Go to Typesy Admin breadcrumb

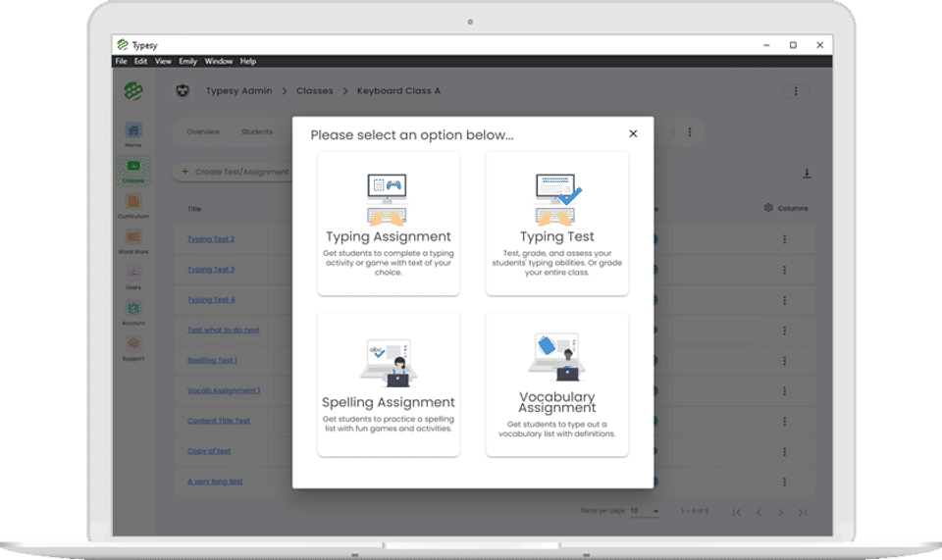coord(238,91)
